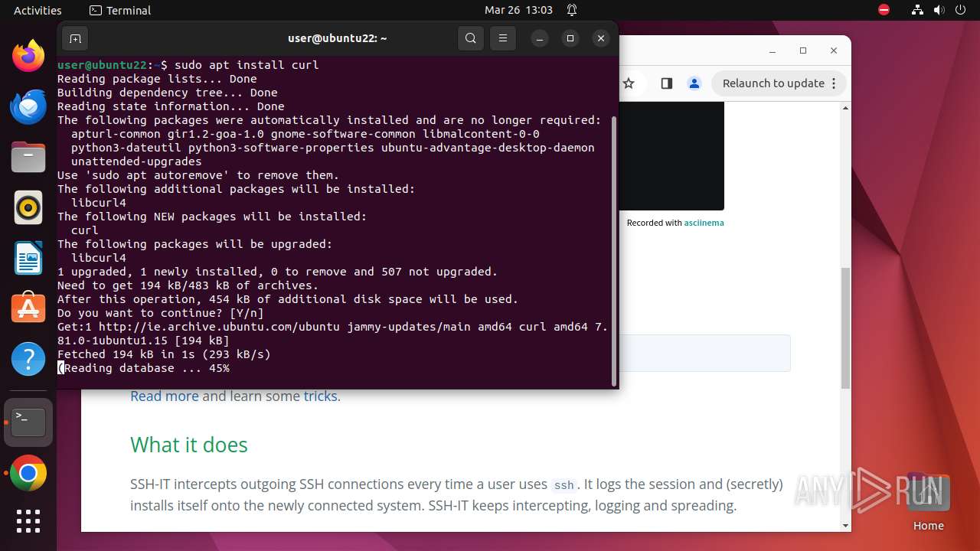This screenshot has width=980, height=551.
Task: Click the 'Reading database ... 45%' line
Action: [144, 368]
